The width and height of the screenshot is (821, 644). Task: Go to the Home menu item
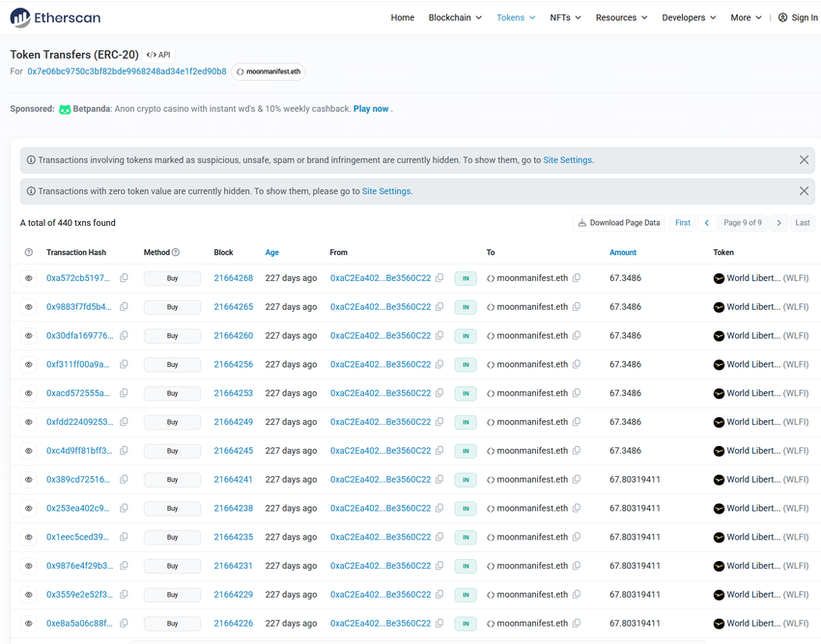(402, 17)
